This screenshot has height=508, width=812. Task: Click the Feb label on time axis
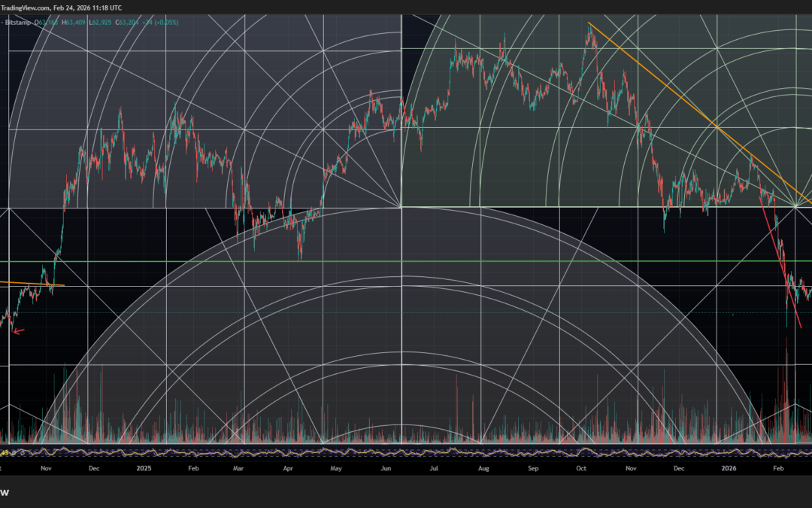click(777, 467)
